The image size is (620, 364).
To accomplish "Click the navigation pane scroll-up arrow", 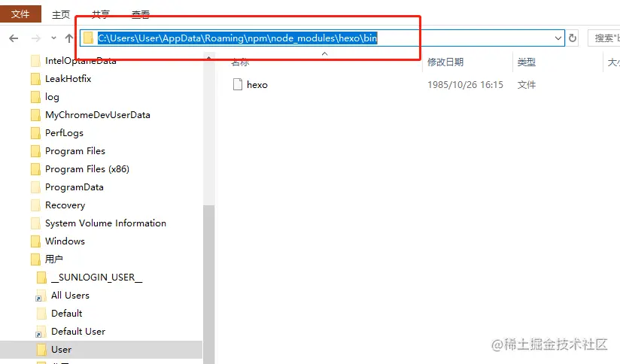I will tap(208, 58).
